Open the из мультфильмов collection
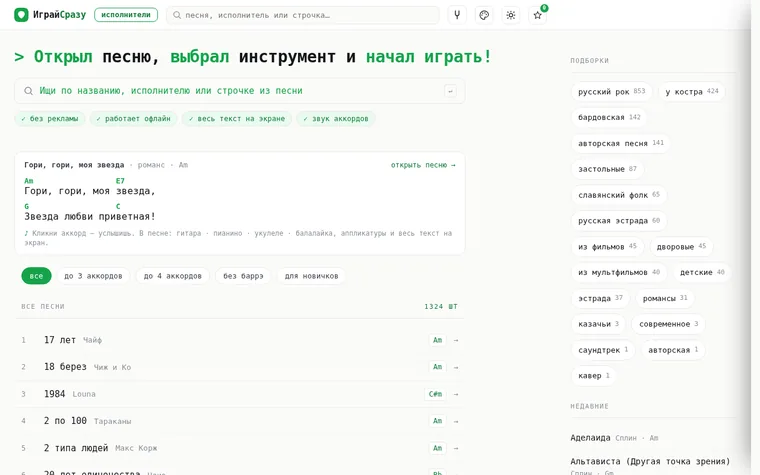Viewport: 760px width, 475px height. pos(618,272)
